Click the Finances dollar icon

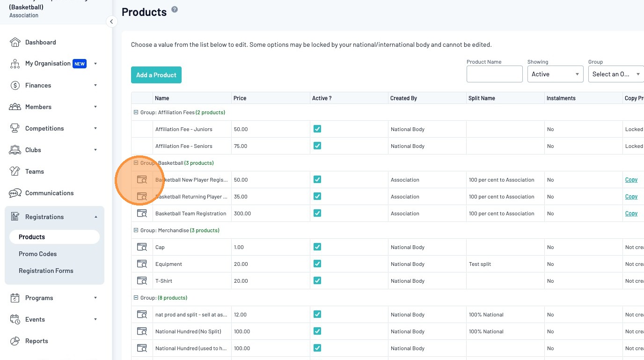pyautogui.click(x=15, y=85)
